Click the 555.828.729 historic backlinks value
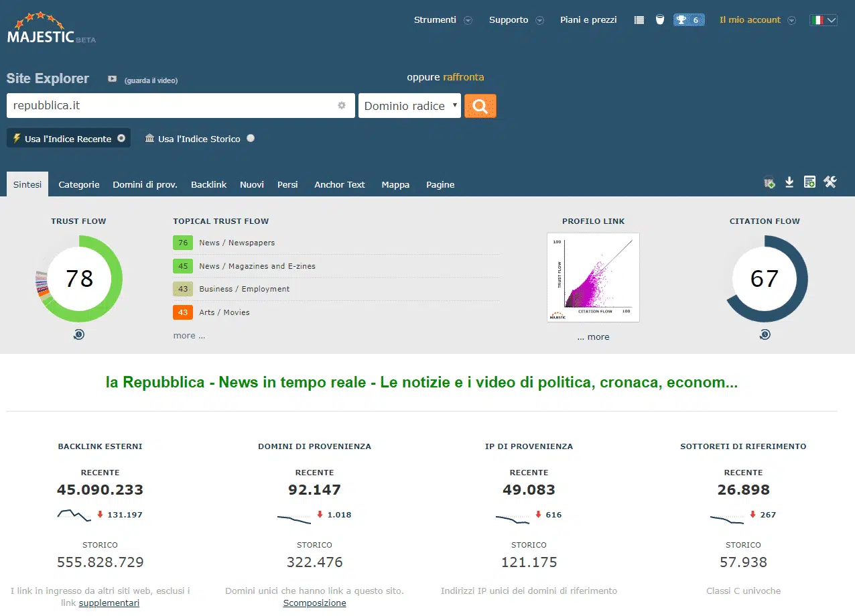Screen dimensions: 855x616 (101, 562)
